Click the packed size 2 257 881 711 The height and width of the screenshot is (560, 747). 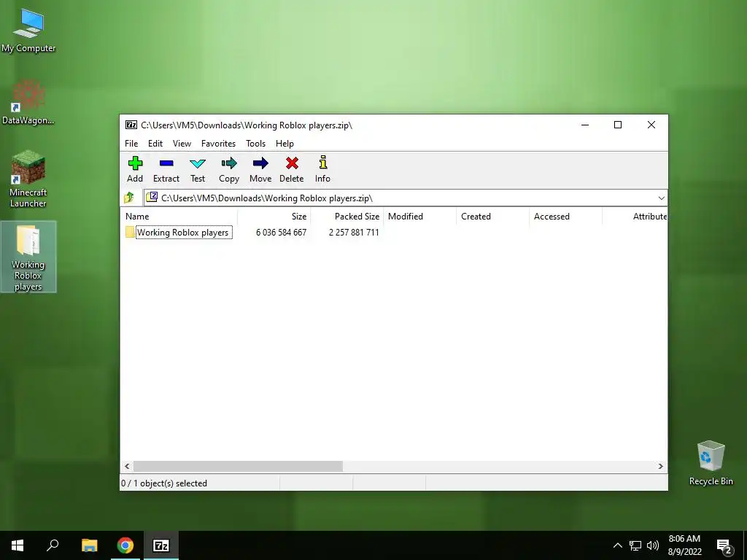tap(354, 233)
